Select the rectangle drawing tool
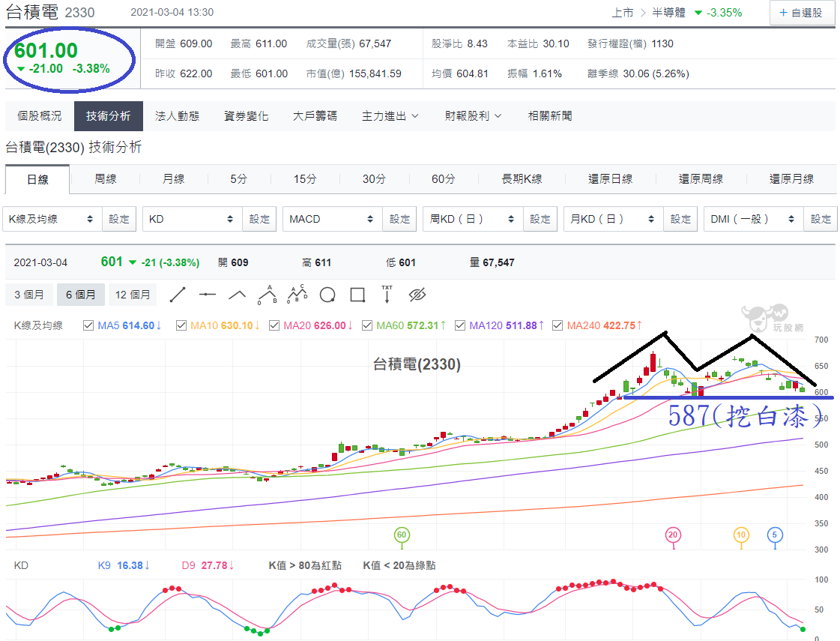 [x=357, y=295]
